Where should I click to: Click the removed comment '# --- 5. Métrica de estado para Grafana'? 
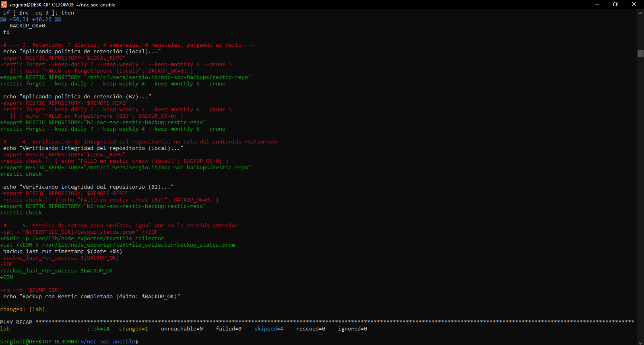126,226
